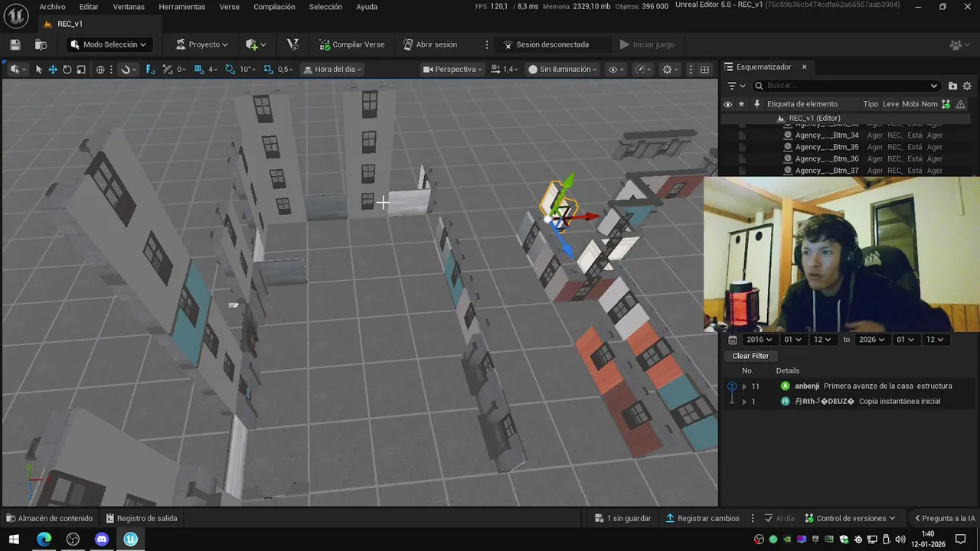Click the save level floppy disk icon
Image resolution: width=980 pixels, height=551 pixels.
(x=15, y=44)
